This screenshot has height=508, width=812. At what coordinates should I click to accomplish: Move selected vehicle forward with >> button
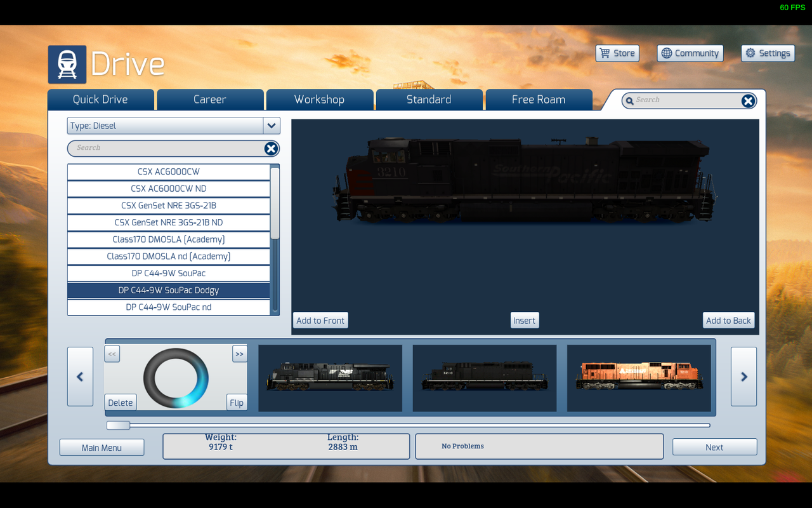pyautogui.click(x=239, y=354)
